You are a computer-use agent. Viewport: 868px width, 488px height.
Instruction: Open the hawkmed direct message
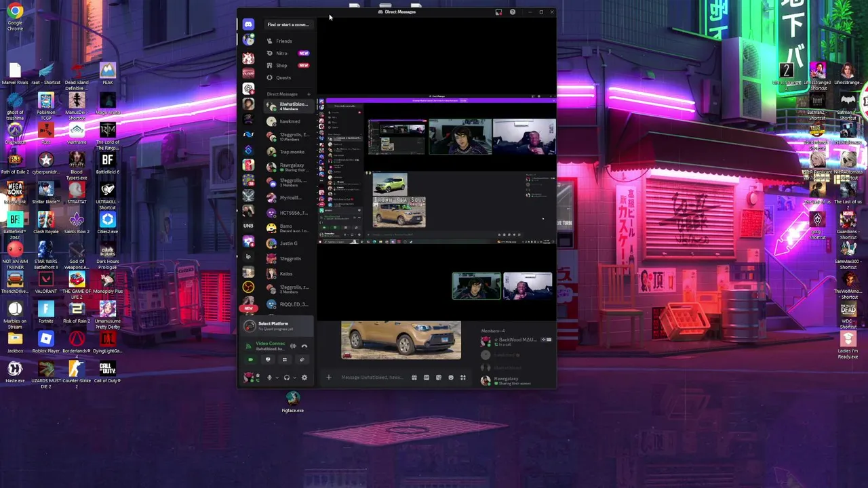290,121
